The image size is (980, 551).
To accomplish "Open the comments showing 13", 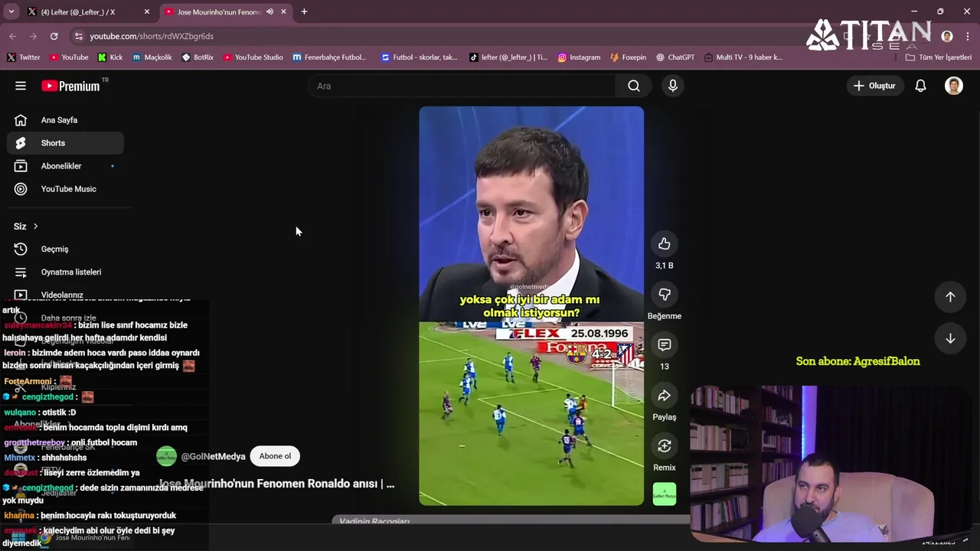I will tap(665, 345).
